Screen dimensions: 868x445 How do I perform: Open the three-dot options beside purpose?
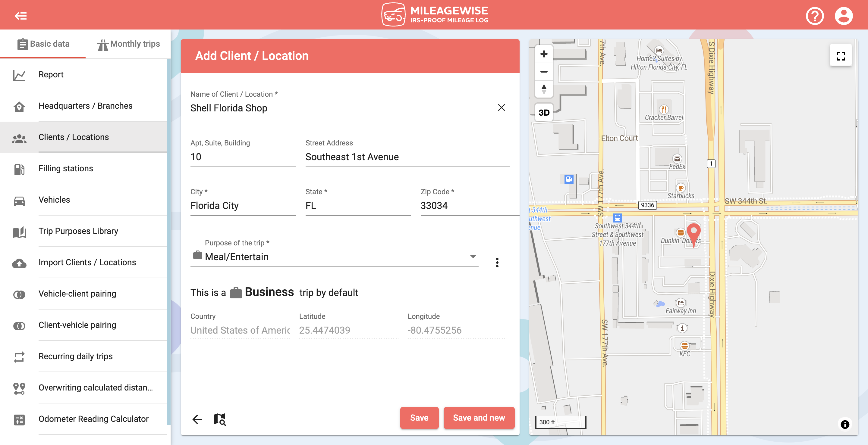(x=497, y=262)
